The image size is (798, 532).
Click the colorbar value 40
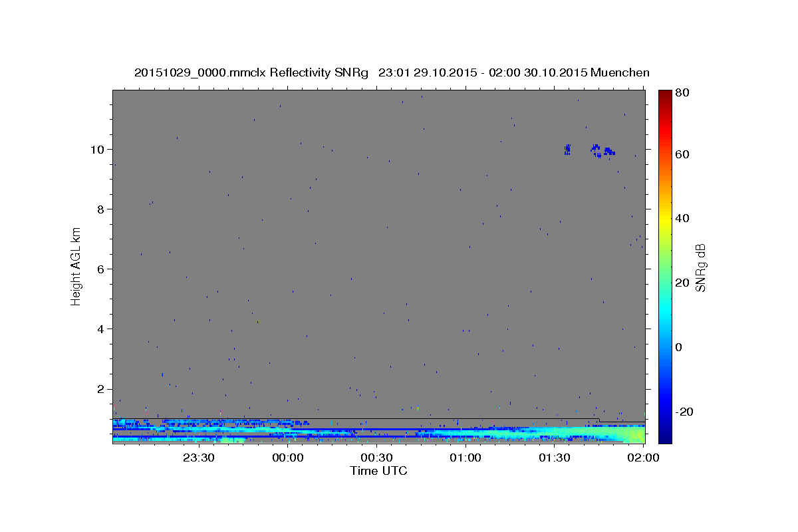click(x=683, y=218)
